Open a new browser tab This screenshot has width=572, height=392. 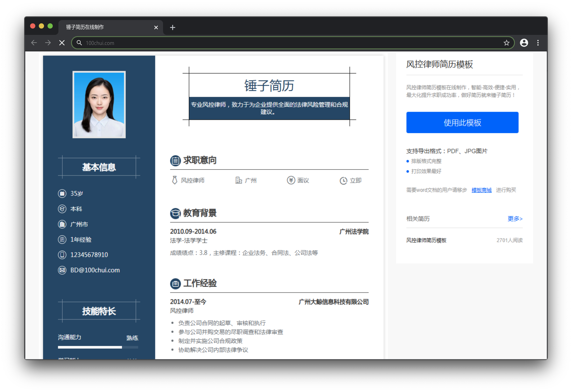(172, 27)
